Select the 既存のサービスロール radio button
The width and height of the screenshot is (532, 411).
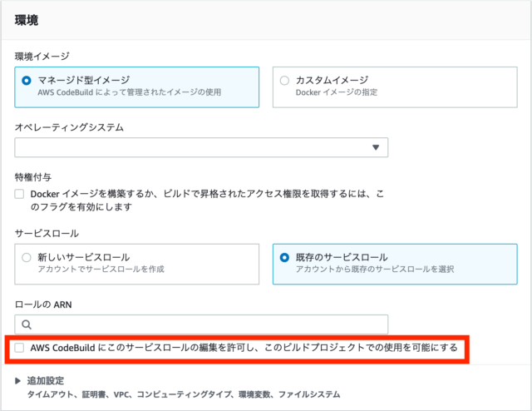pyautogui.click(x=284, y=257)
